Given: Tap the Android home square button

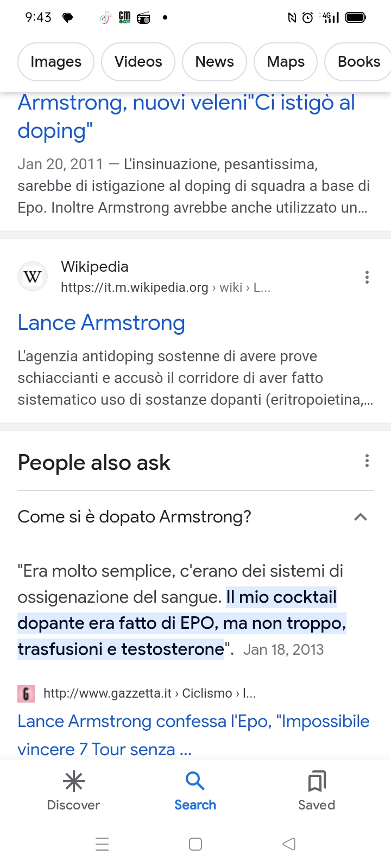Looking at the screenshot, I should 195,844.
